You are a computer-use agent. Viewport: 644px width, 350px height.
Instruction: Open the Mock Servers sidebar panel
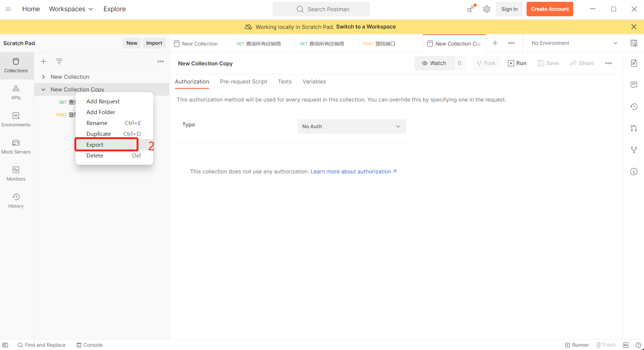[x=16, y=147]
